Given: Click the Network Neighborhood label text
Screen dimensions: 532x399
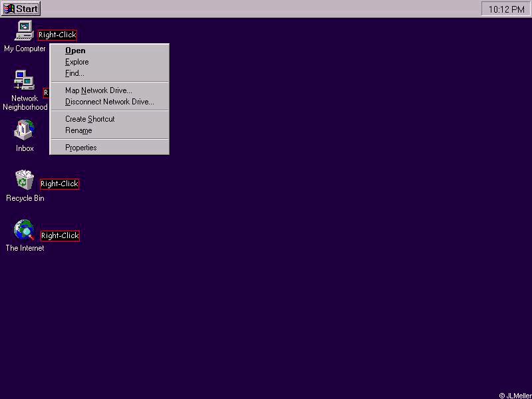Looking at the screenshot, I should pyautogui.click(x=25, y=102).
